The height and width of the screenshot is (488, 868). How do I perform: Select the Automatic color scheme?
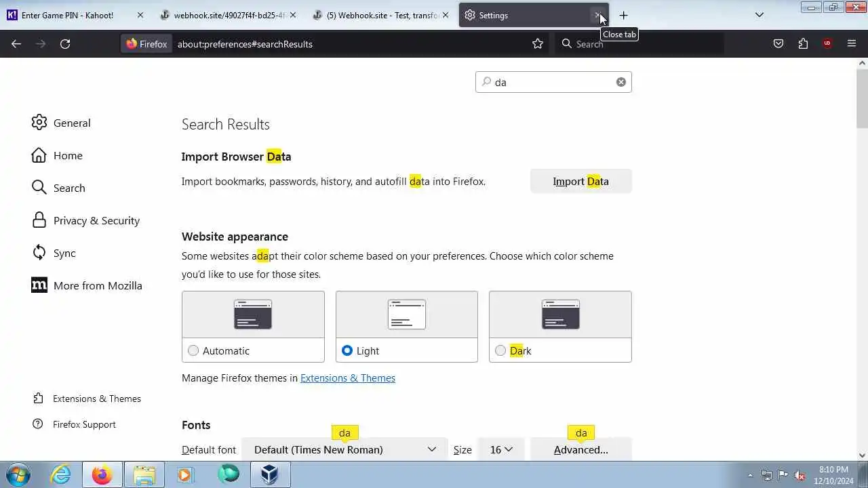click(193, 350)
